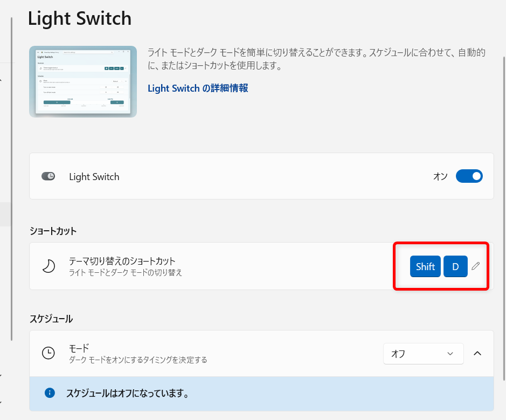The width and height of the screenshot is (506, 420).
Task: Click the toggle pictured inside the Light Switch card
Action: [x=48, y=176]
